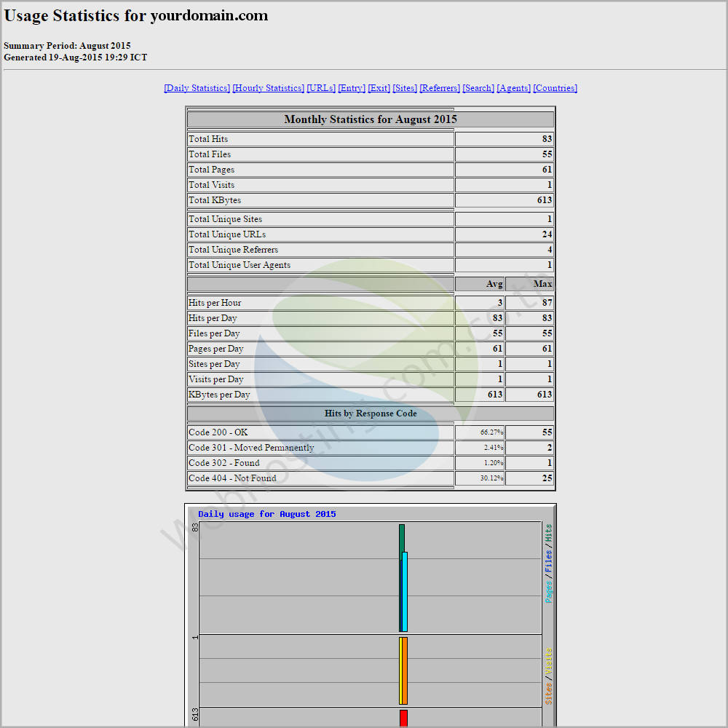Click the Files per Day label

point(214,333)
